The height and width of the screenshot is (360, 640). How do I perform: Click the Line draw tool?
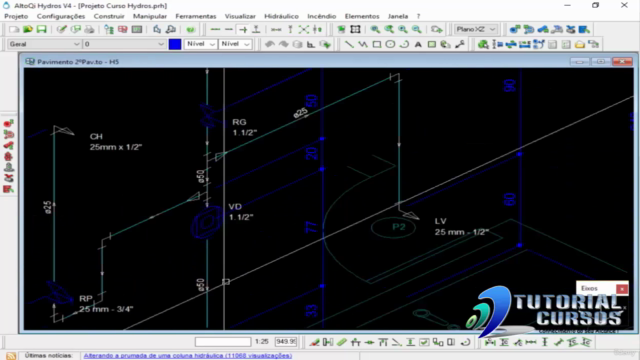(x=349, y=44)
